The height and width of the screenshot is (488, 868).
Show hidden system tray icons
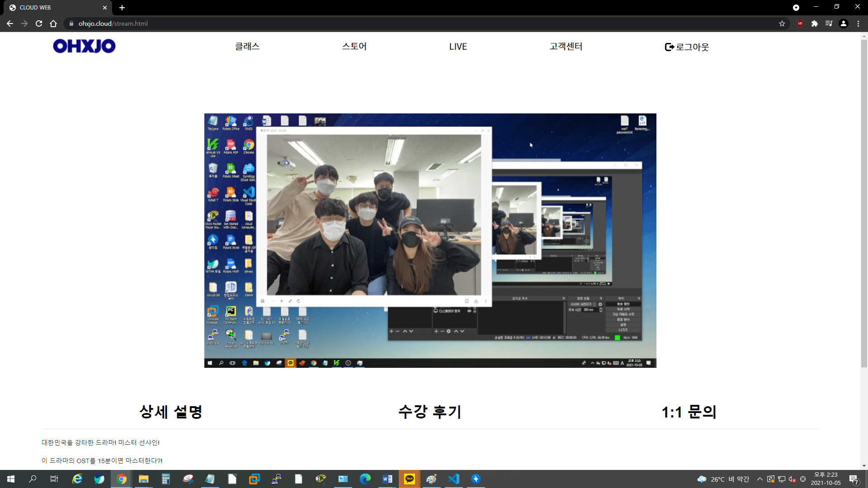click(x=760, y=479)
